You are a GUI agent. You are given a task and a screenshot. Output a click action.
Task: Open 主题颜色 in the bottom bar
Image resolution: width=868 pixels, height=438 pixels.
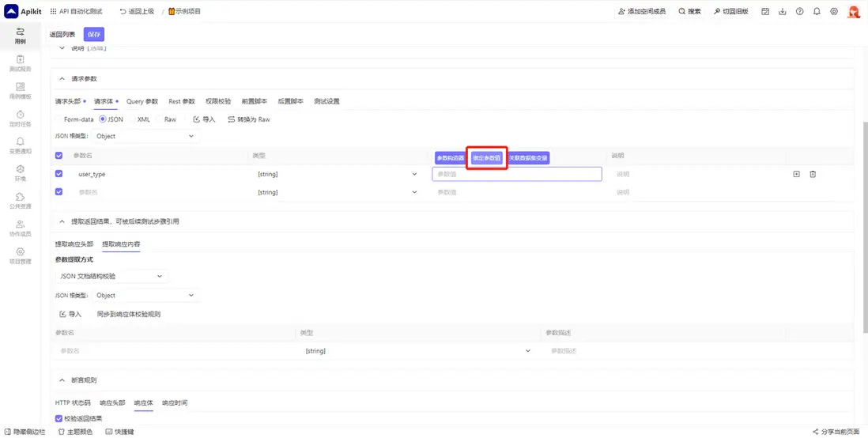(75, 432)
